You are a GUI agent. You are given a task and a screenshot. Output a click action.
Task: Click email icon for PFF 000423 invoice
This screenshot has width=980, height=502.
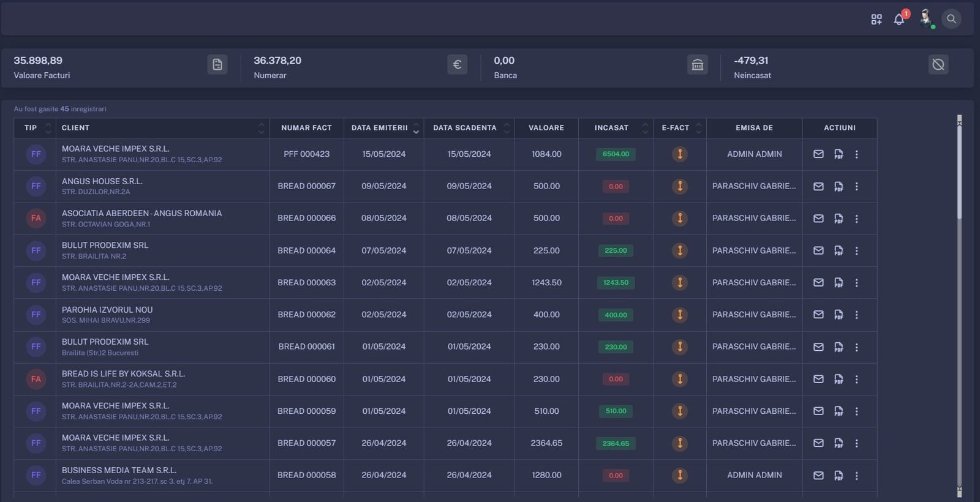click(x=818, y=154)
